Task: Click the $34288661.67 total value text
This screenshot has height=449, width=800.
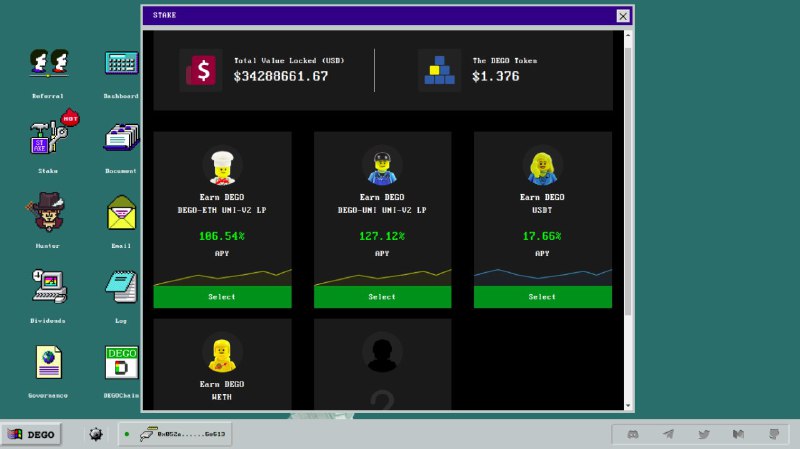Action: point(281,77)
